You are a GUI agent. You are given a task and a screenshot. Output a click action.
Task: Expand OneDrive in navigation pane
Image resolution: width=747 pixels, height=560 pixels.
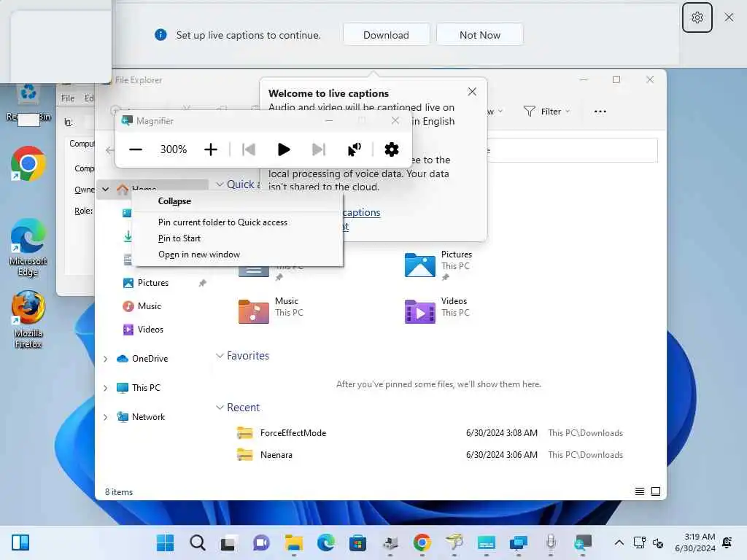click(105, 359)
